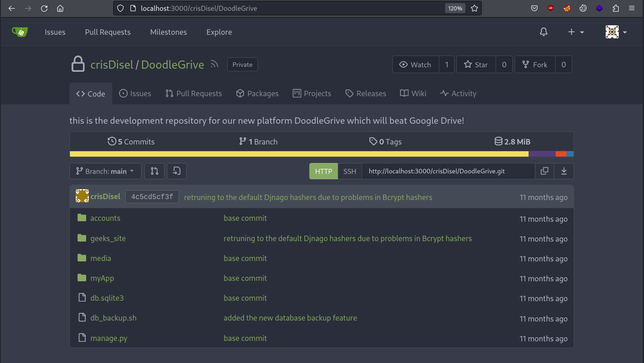
Task: Open the db_backup.sh file
Action: 113,318
